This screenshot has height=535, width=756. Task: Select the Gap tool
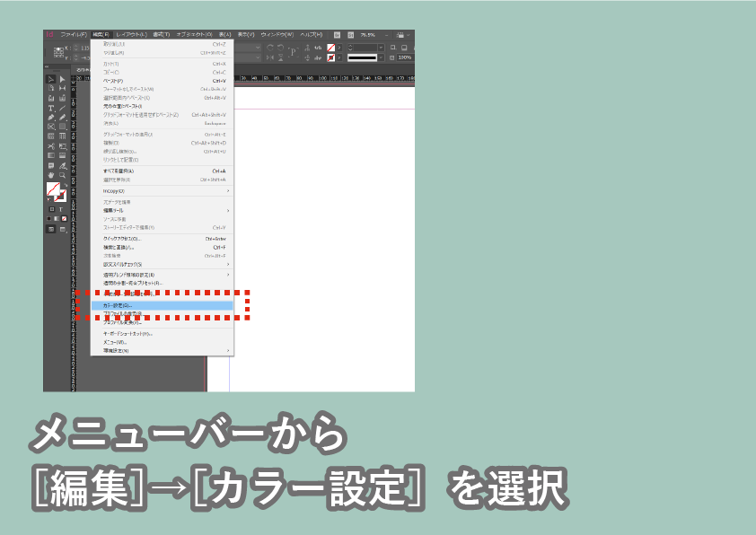62,89
